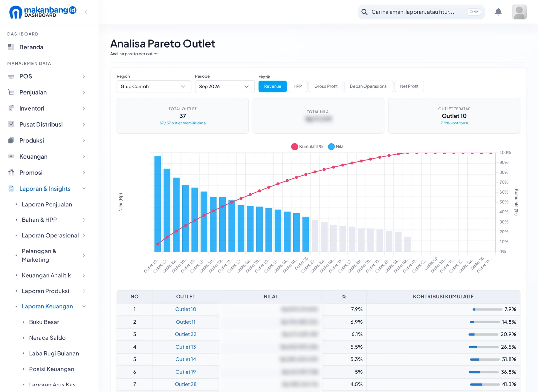
Task: Click the makanbang.id Dashboard logo
Action: (x=43, y=12)
